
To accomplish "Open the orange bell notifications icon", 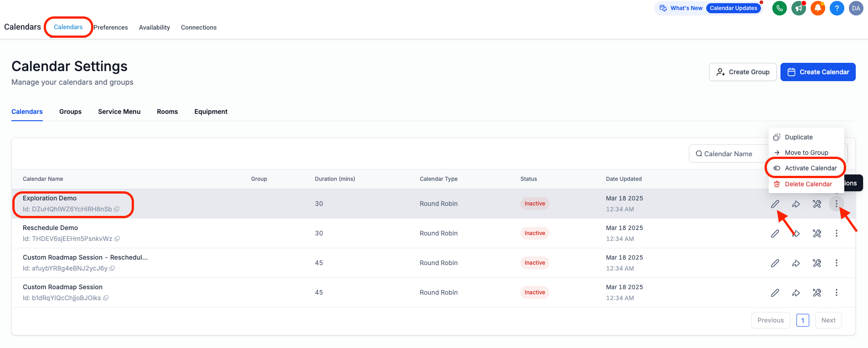I will [x=817, y=8].
